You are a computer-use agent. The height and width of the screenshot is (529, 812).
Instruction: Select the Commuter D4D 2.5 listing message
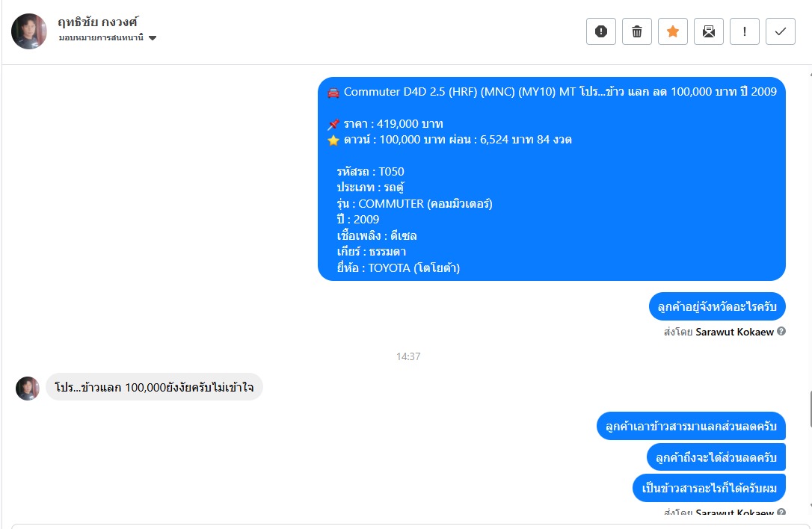pyautogui.click(x=552, y=179)
